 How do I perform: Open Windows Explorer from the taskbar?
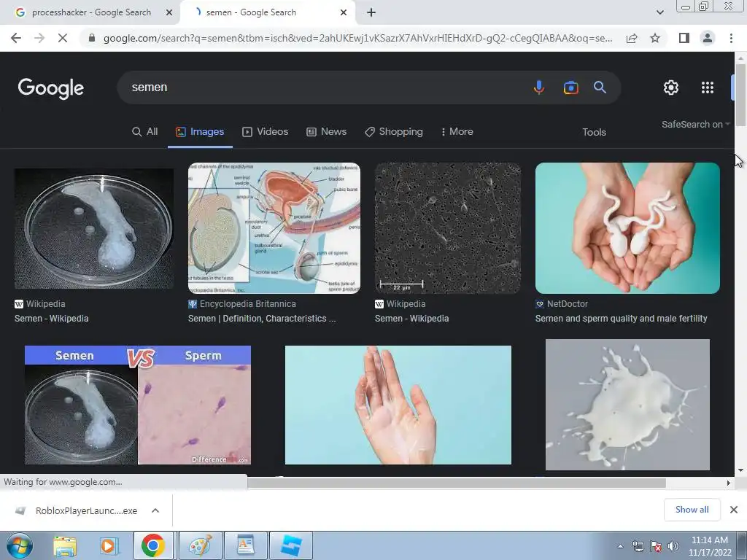[65, 545]
